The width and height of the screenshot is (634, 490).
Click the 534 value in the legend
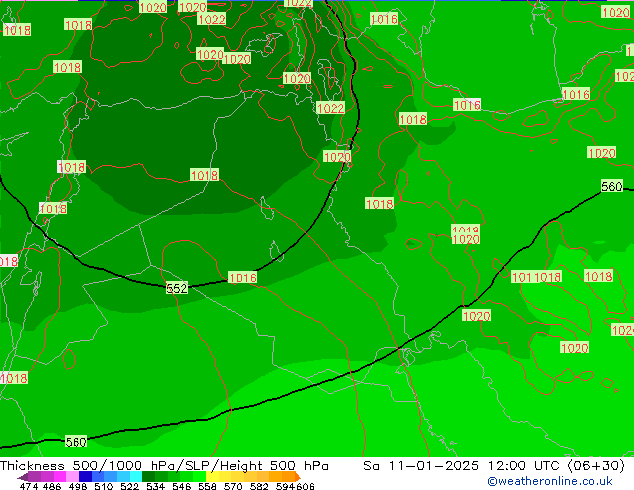(155, 486)
